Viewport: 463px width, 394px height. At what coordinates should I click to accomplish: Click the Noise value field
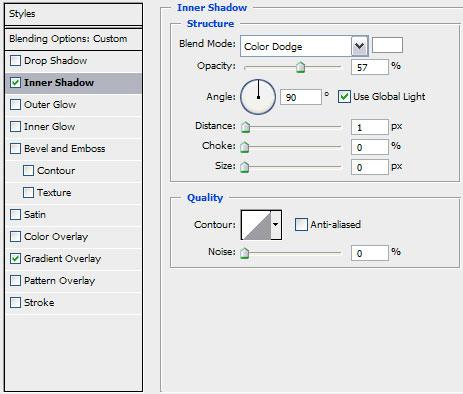point(370,253)
